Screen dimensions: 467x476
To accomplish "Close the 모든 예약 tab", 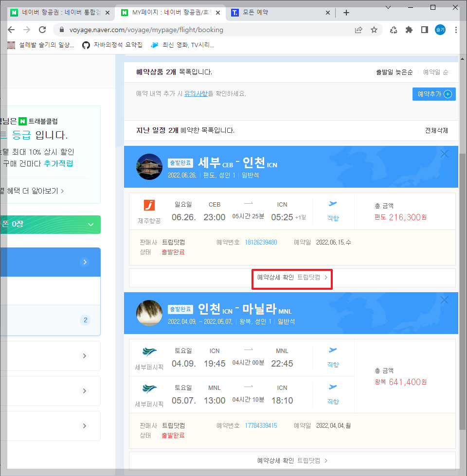I will coord(327,13).
